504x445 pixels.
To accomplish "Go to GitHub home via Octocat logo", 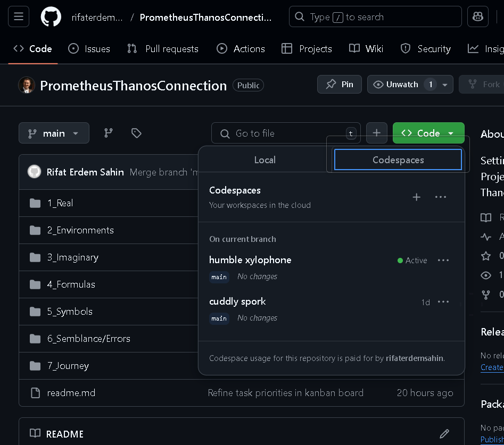I will (51, 16).
